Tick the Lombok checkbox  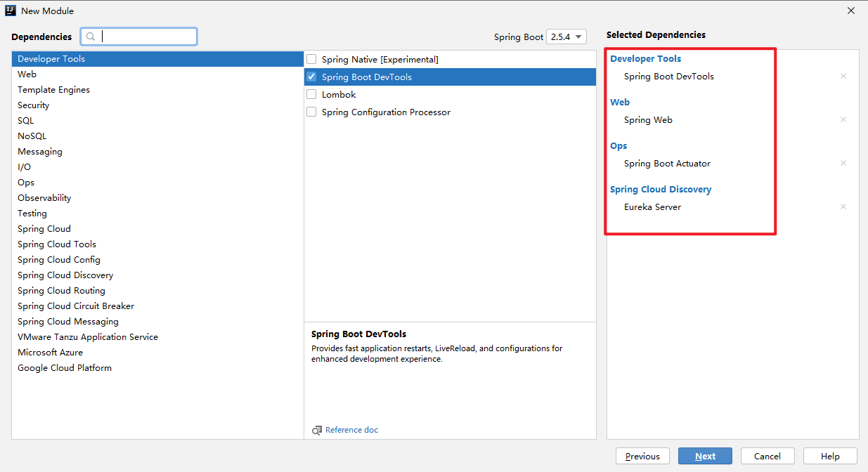[x=312, y=95]
